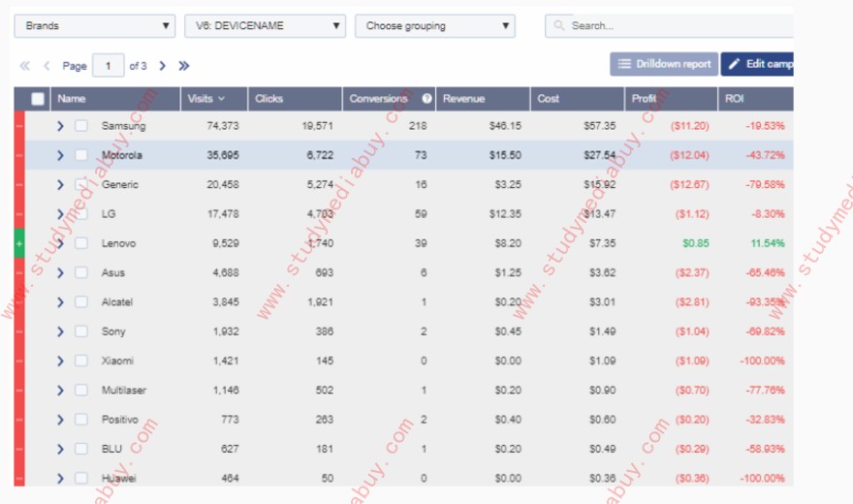Expand the Positivo row chevron

[x=60, y=419]
